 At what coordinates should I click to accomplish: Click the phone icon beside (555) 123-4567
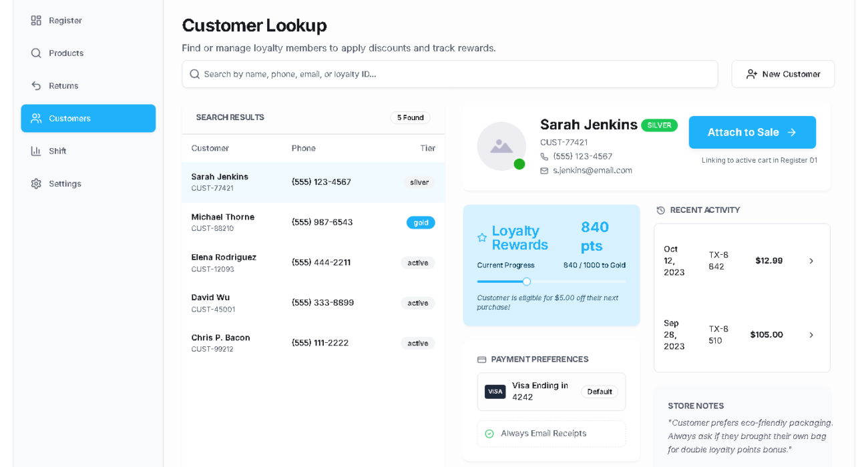[544, 157]
